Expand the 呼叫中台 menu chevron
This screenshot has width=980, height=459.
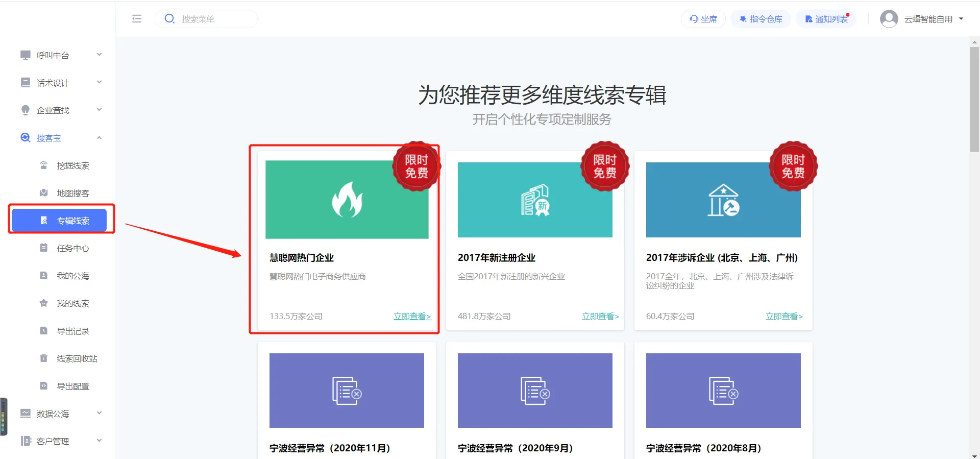pos(100,55)
